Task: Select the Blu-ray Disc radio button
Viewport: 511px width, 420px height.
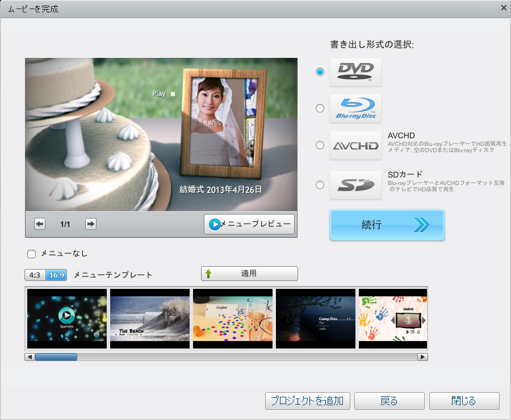Action: 320,108
